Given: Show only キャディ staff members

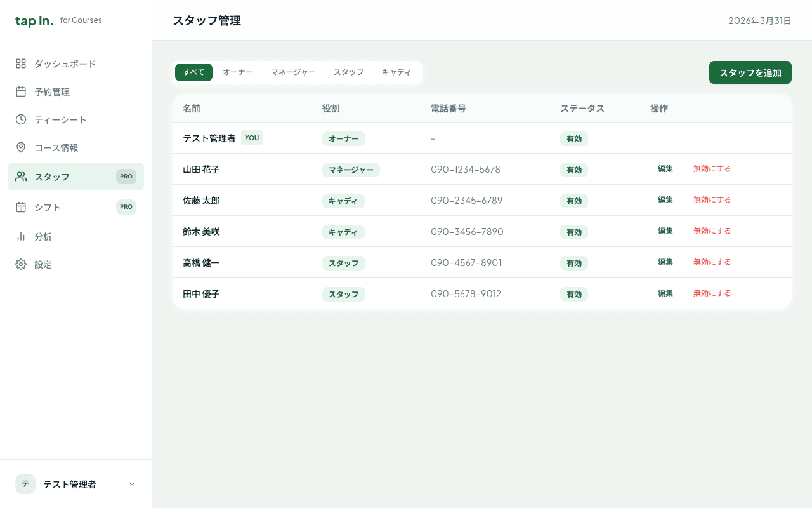Looking at the screenshot, I should click(396, 72).
